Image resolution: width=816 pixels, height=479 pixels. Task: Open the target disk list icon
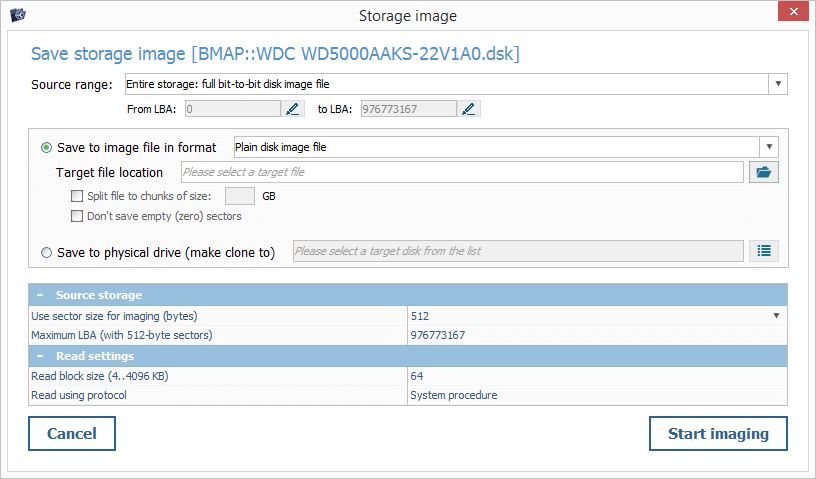click(x=763, y=251)
